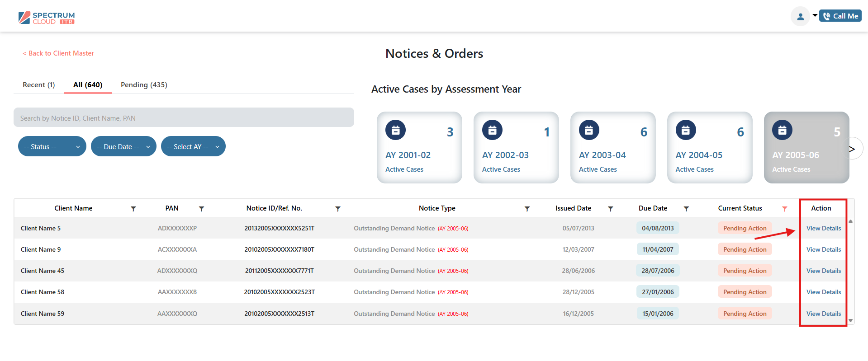Go back to Client Master link

coord(58,53)
